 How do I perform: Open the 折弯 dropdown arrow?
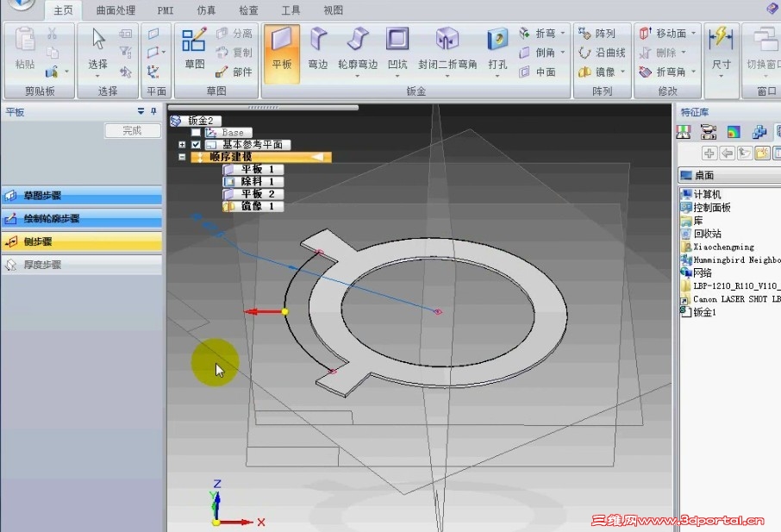pyautogui.click(x=563, y=34)
